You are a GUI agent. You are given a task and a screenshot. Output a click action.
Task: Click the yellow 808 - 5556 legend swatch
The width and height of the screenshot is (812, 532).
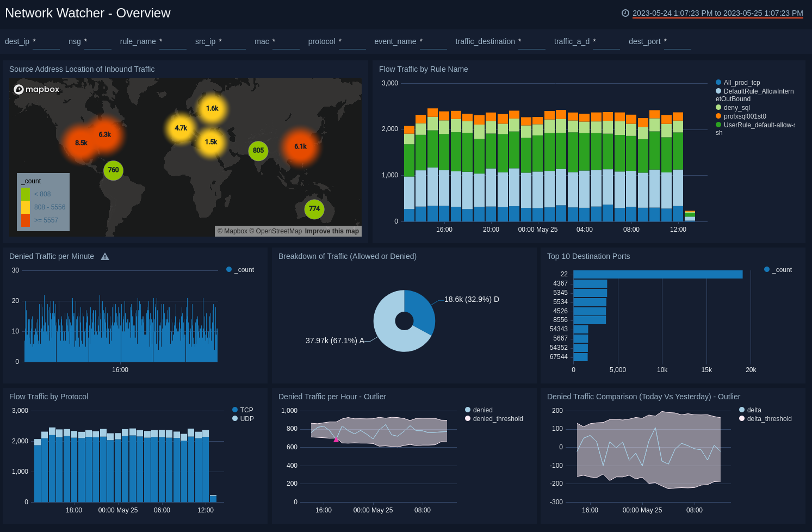[x=26, y=207]
